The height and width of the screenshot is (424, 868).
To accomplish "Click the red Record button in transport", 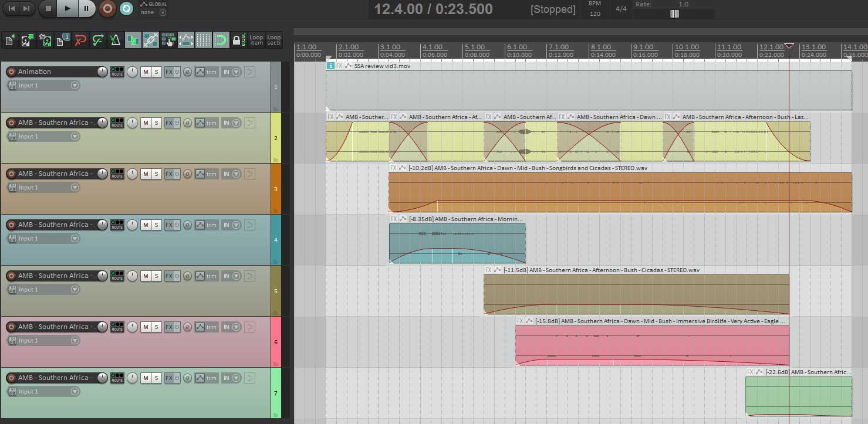I will coord(107,8).
